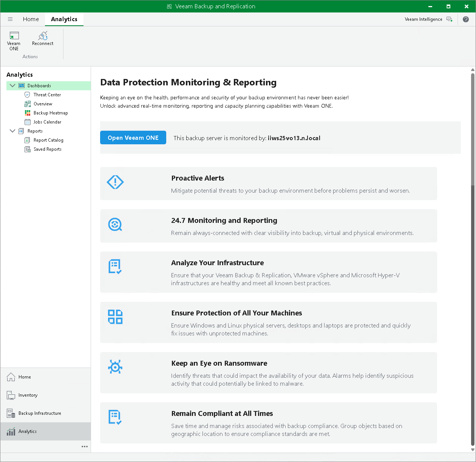Click the Analytics pane heading
Viewport: 476px width, 462px height.
(20, 75)
